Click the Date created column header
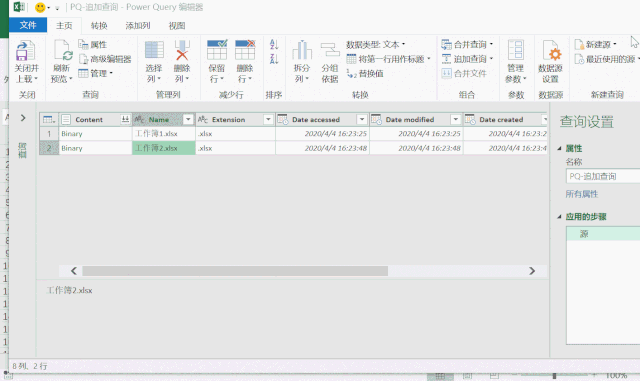The height and width of the screenshot is (381, 640). click(x=505, y=119)
